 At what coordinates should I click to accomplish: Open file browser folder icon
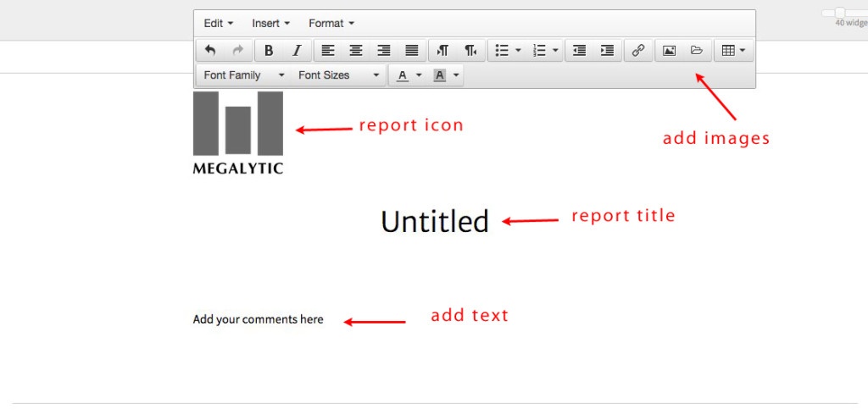tap(697, 51)
